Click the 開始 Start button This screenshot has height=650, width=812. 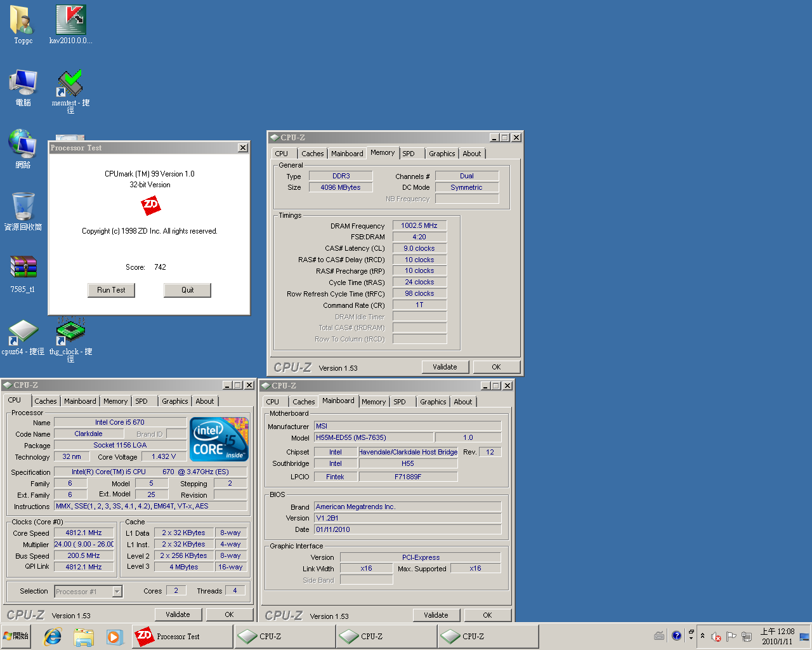16,636
